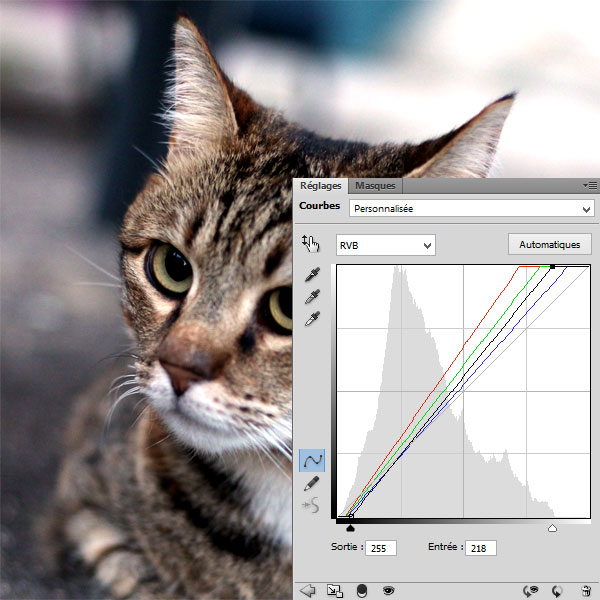Screen dimensions: 600x600
Task: Select the bottom-left curve control point
Action: click(x=351, y=516)
